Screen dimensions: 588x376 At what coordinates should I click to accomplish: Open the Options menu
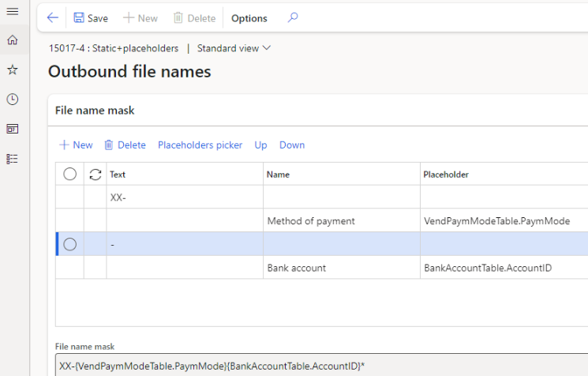pos(249,18)
